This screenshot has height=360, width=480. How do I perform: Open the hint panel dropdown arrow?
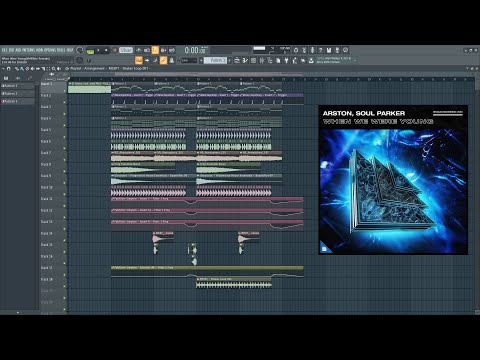355,60
